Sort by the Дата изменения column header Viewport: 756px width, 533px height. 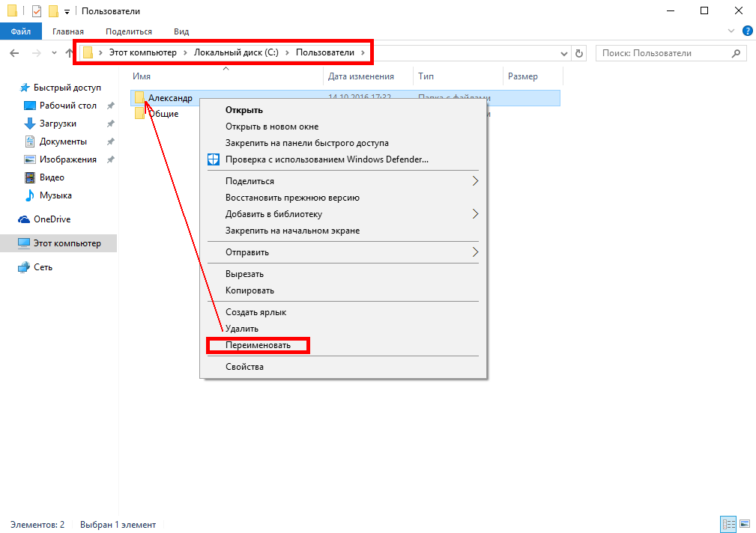coord(361,76)
